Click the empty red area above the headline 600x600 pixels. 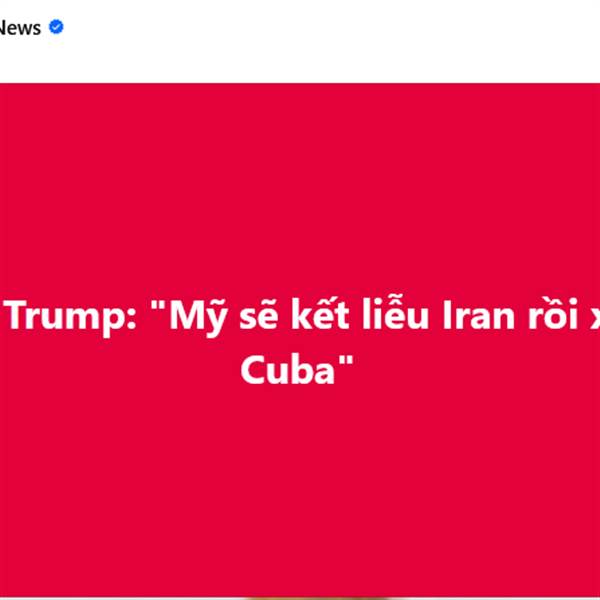tap(300, 180)
